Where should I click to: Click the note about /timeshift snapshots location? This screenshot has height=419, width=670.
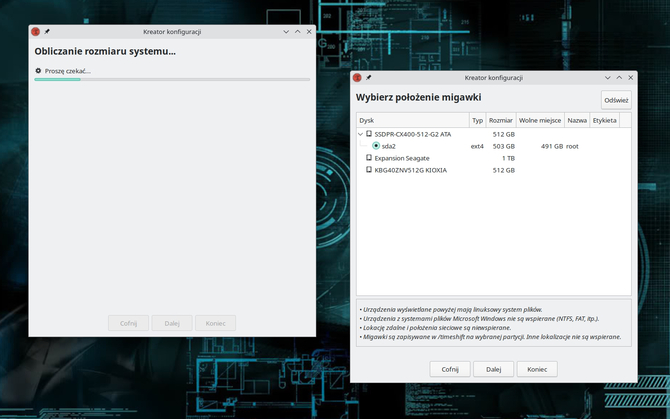[490, 337]
